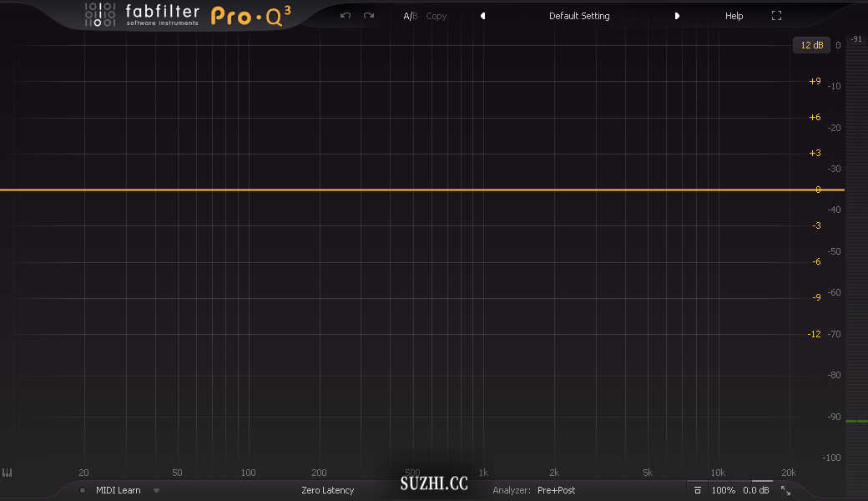Toggle between A/B settings

click(410, 15)
